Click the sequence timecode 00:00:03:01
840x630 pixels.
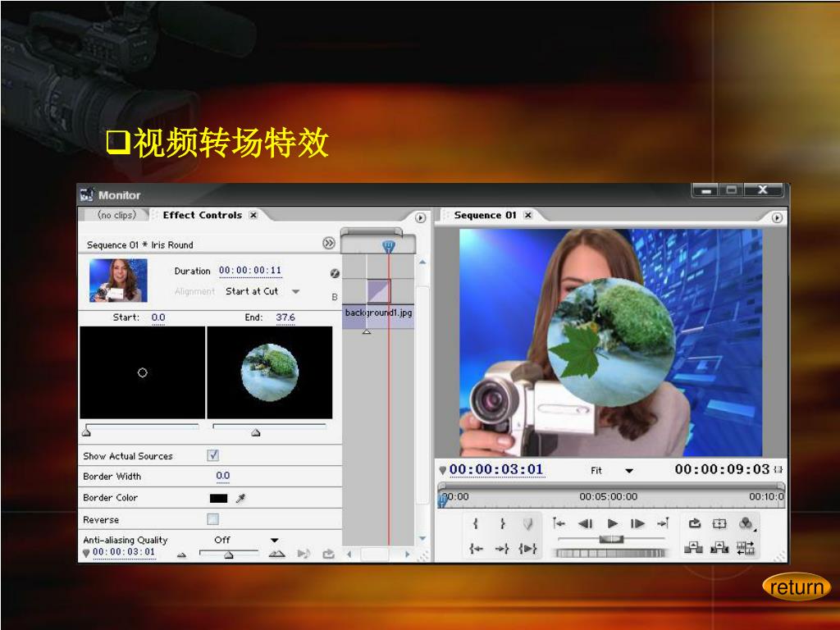(x=496, y=469)
